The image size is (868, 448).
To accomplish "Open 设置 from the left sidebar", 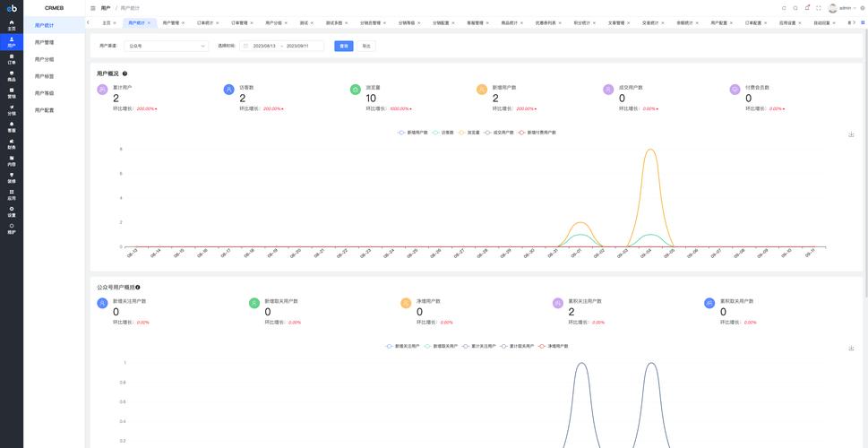I will 12,212.
